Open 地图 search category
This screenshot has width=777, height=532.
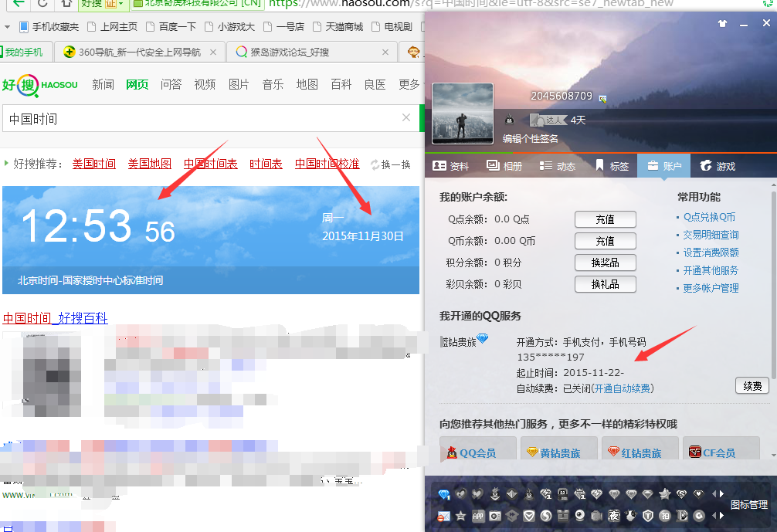[x=307, y=85]
